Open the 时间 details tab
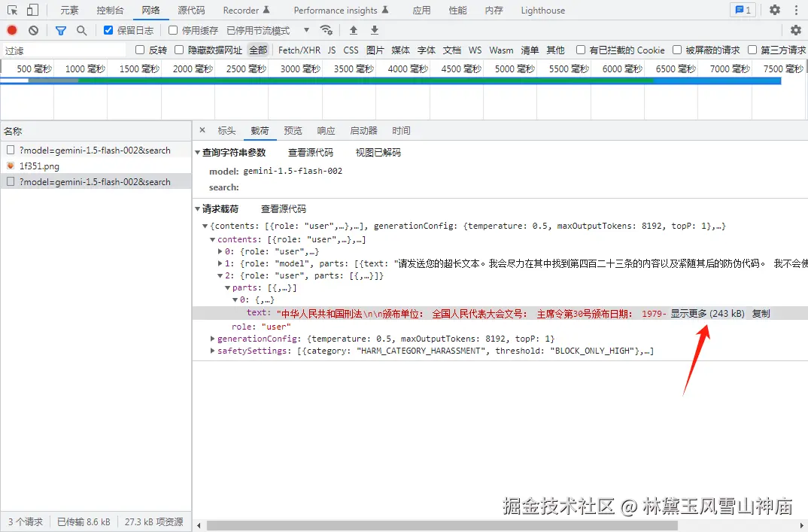Screen dimensions: 808x532 (401, 130)
